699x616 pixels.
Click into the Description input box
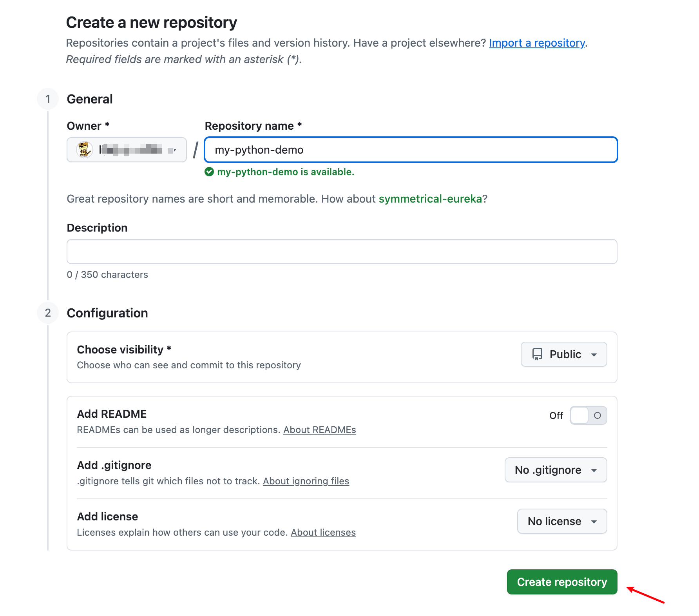click(x=342, y=252)
